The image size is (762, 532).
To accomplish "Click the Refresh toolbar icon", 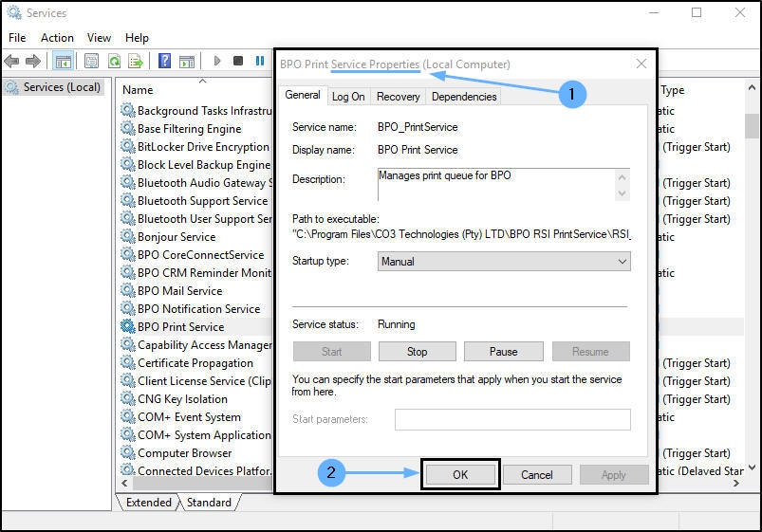I will (x=114, y=62).
